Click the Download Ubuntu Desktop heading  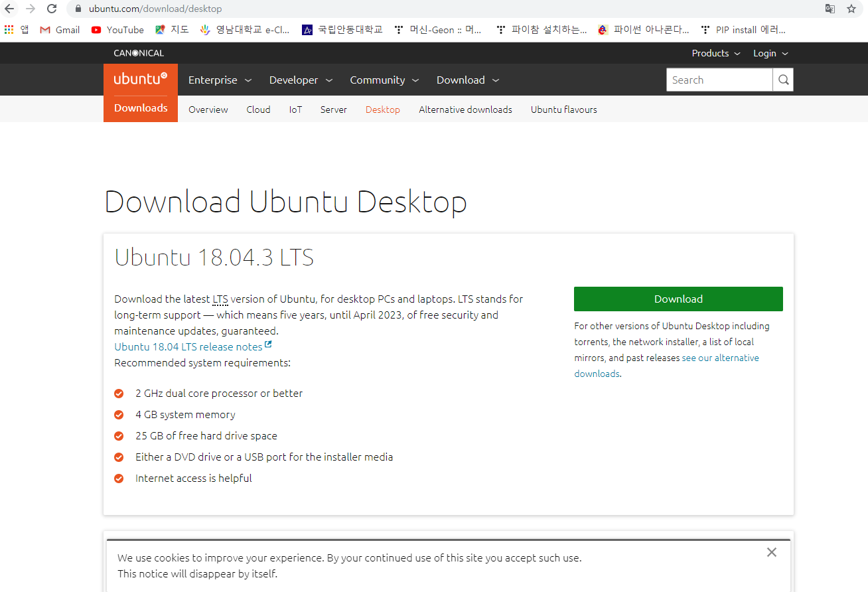coord(285,202)
